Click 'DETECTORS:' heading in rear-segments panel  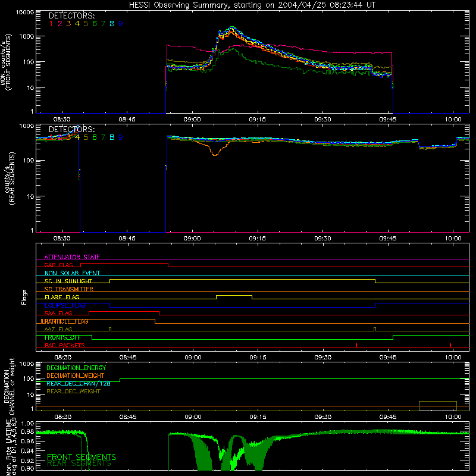pyautogui.click(x=72, y=129)
